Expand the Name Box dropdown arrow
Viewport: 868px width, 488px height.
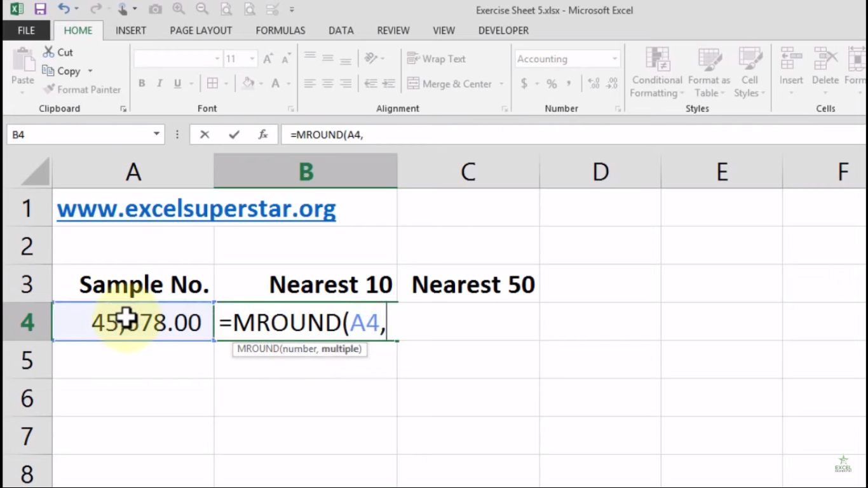click(x=156, y=135)
